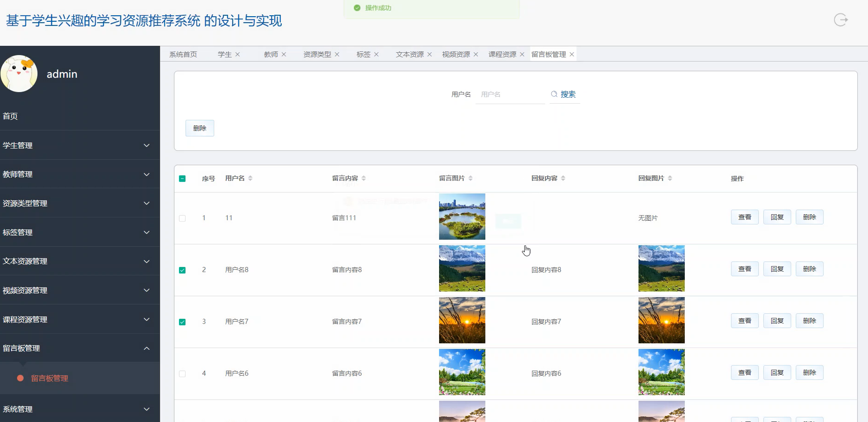Image resolution: width=868 pixels, height=422 pixels.
Task: Sort by 留言内容 column arrows
Action: pos(364,178)
